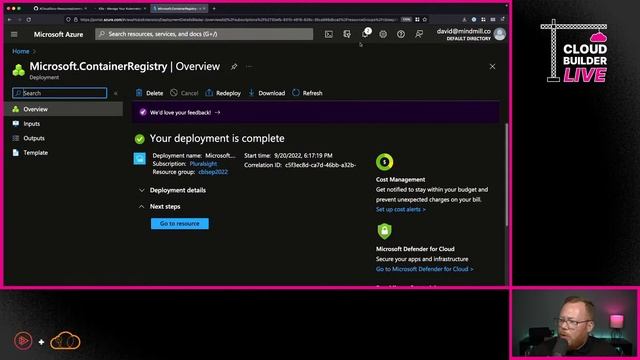Pin the deployment blade to dashboard

234,67
